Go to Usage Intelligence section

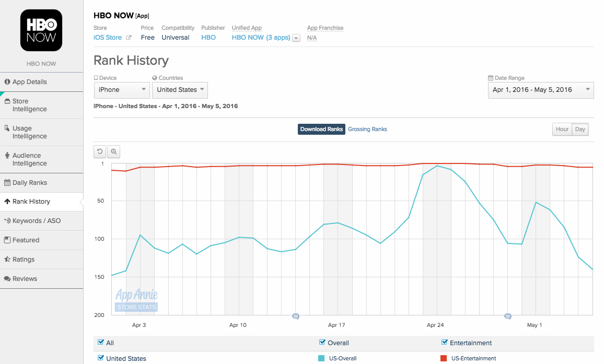coord(42,132)
